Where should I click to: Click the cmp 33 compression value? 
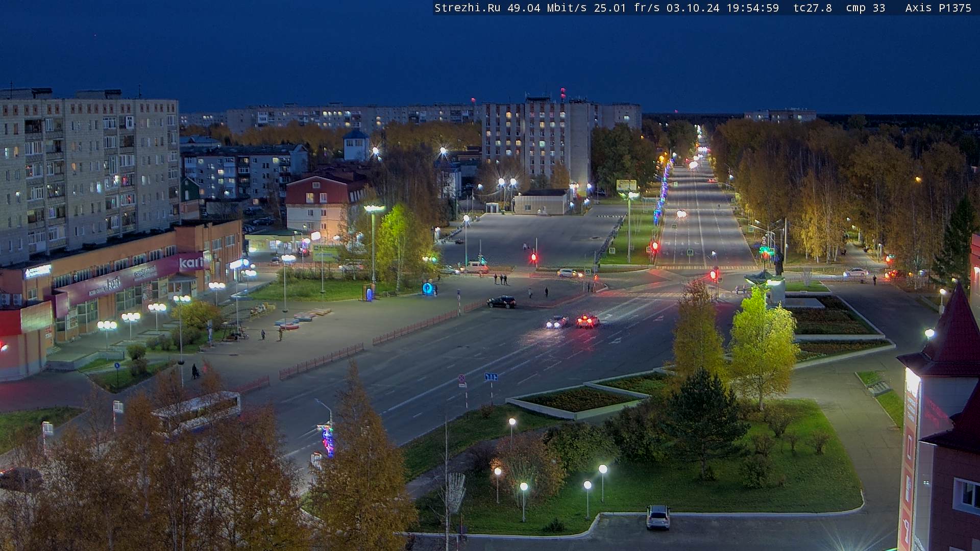pyautogui.click(x=865, y=8)
